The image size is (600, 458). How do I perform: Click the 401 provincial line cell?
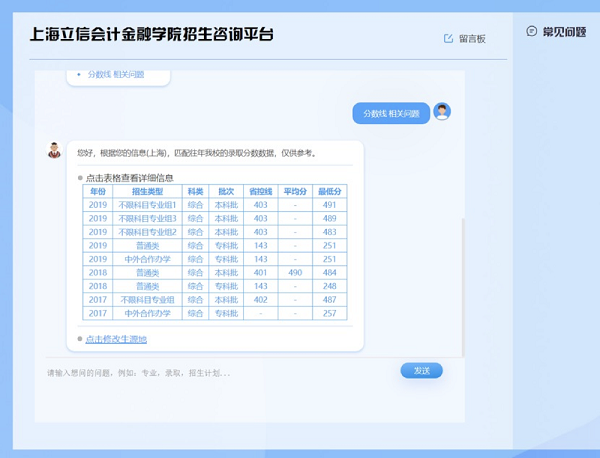click(261, 272)
